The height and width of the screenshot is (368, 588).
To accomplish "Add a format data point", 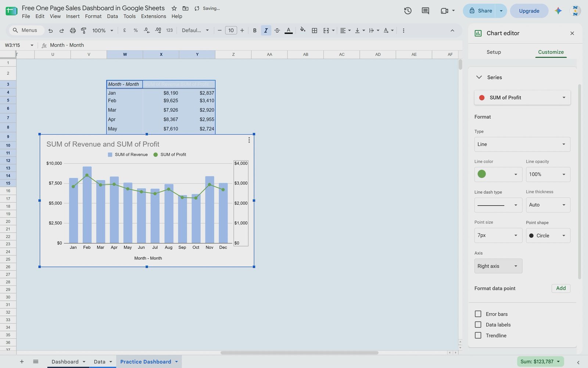I will (561, 288).
